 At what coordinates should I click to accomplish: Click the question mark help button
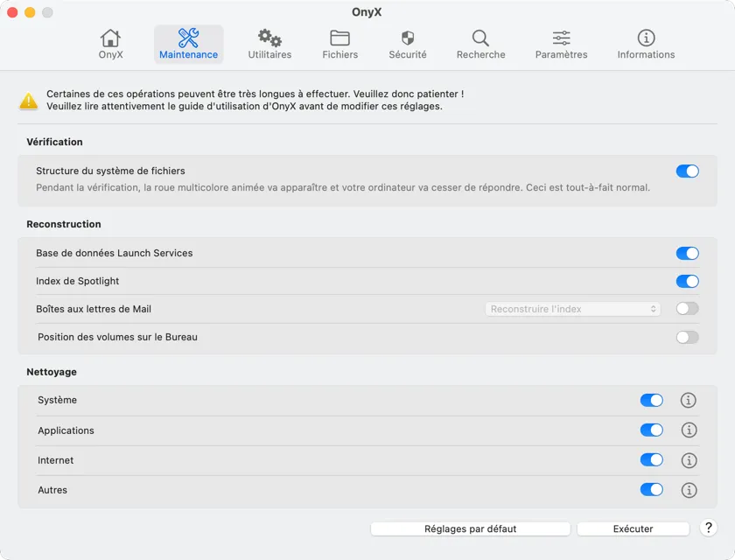coord(708,528)
